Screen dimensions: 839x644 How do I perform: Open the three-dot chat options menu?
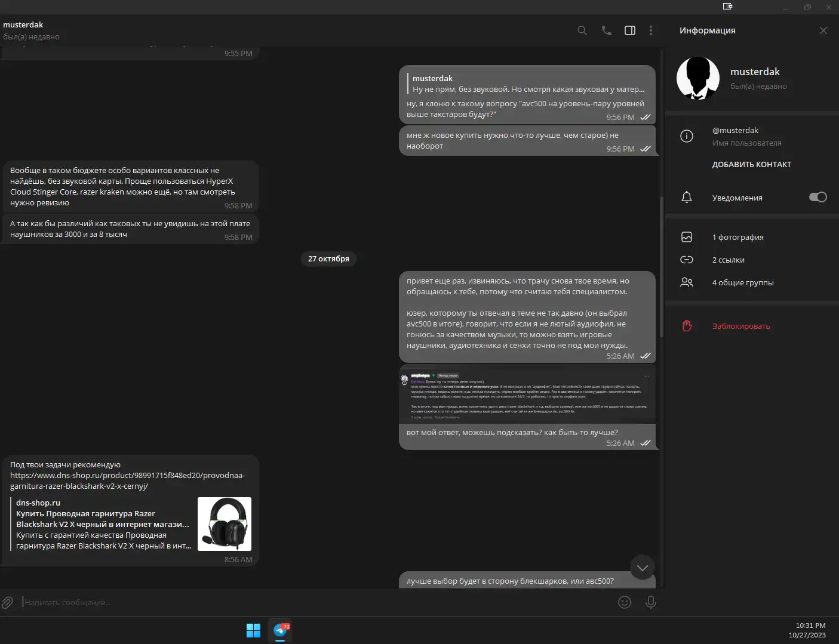click(650, 30)
